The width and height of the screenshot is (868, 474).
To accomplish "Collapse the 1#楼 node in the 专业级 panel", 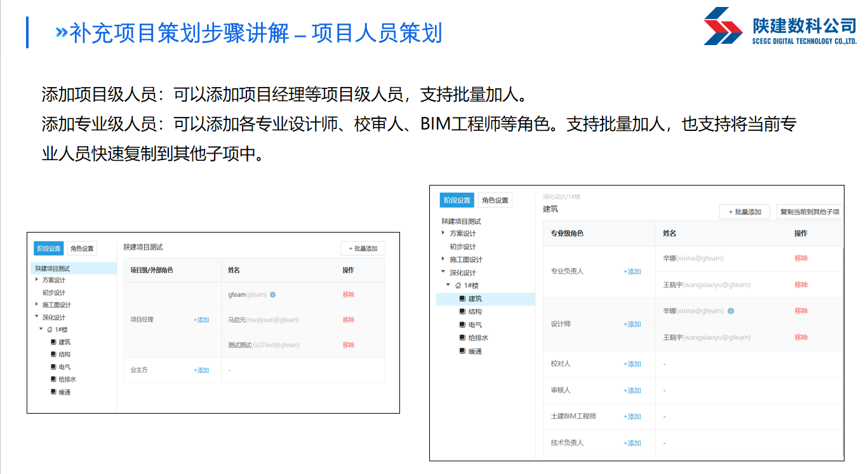I will (x=448, y=285).
